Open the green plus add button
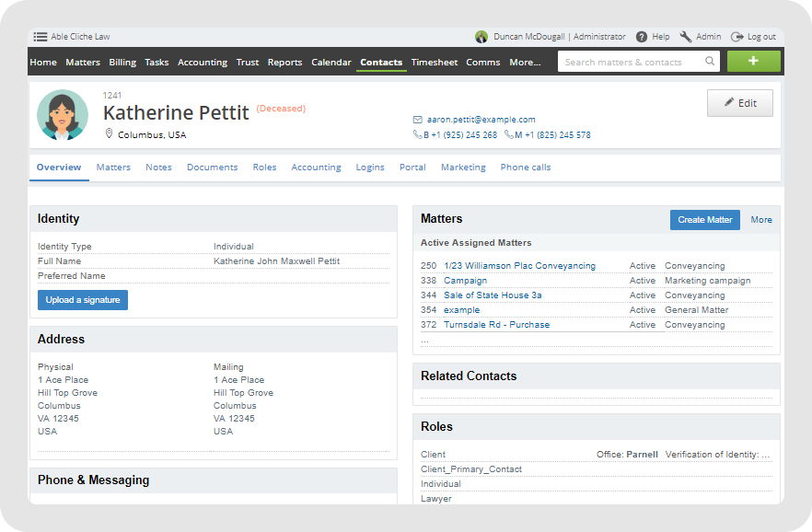This screenshot has height=532, width=812. click(x=753, y=61)
